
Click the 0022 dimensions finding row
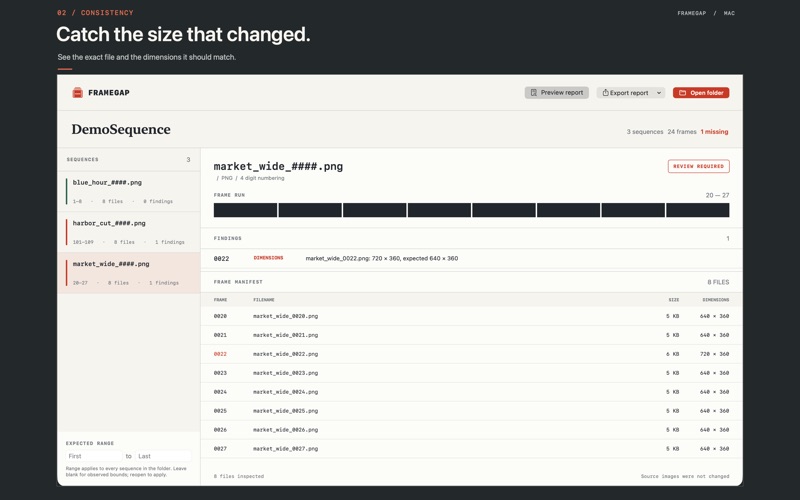[471, 259]
